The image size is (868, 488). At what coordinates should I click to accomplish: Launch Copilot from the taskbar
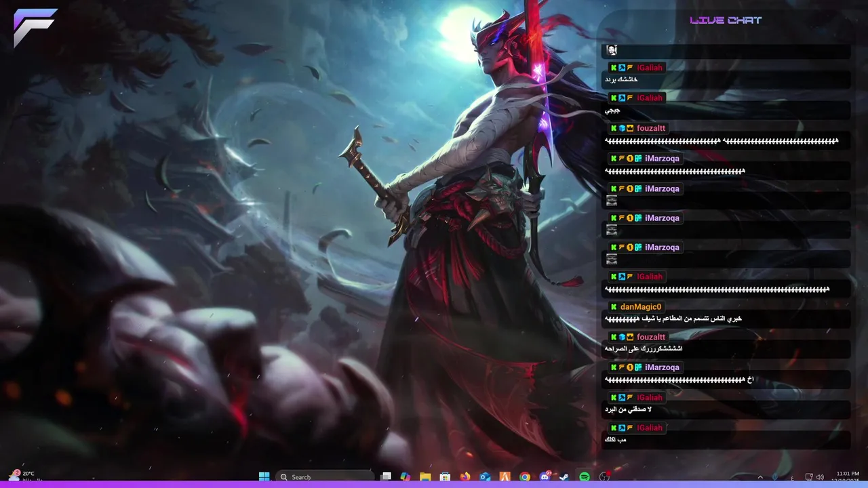406,476
